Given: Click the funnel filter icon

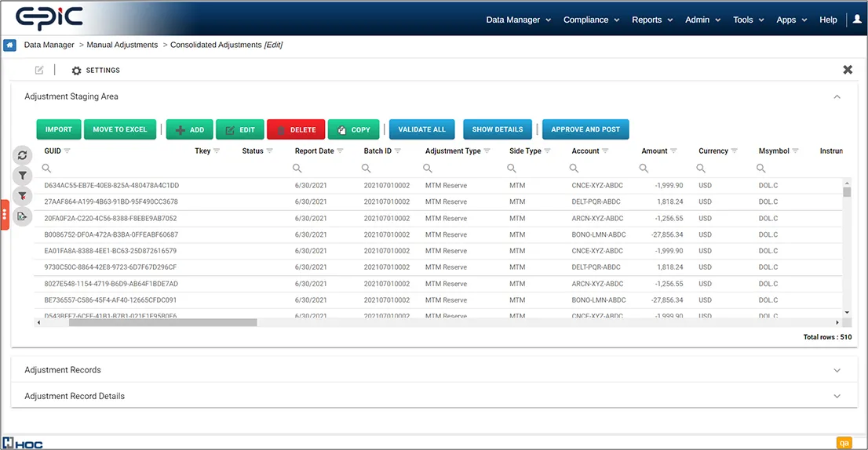Looking at the screenshot, I should (x=23, y=176).
